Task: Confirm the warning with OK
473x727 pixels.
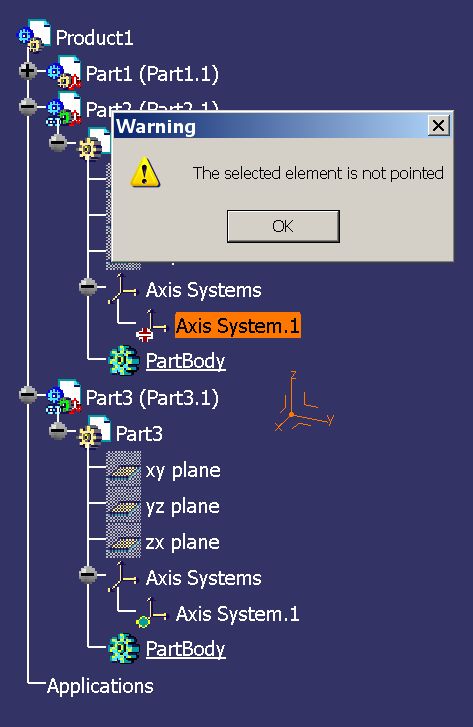Action: 283,226
